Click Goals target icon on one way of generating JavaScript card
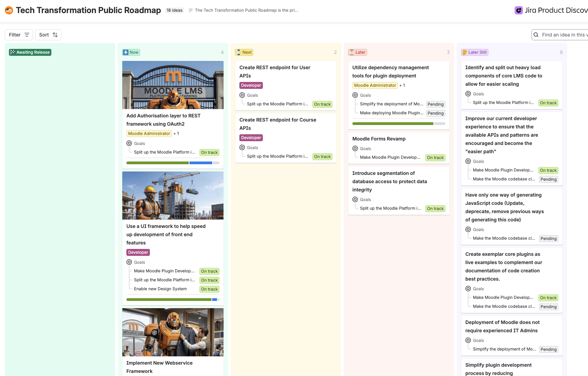The width and height of the screenshot is (588, 376). point(468,229)
